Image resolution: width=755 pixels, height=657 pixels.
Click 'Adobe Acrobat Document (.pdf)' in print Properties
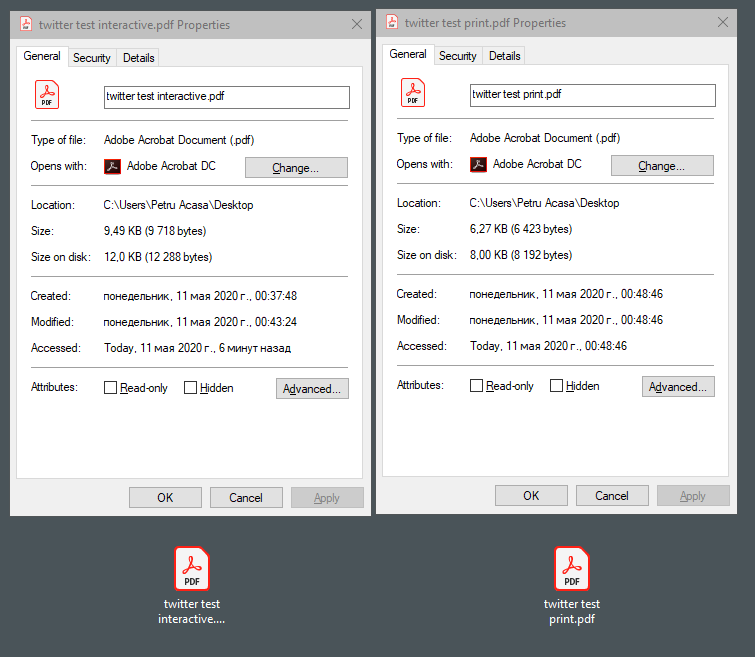[x=545, y=138]
